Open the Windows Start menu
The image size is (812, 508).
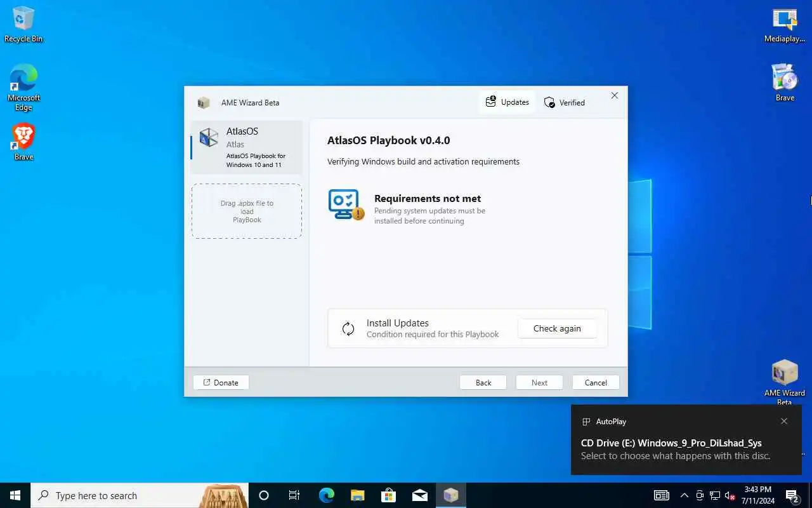coord(15,495)
